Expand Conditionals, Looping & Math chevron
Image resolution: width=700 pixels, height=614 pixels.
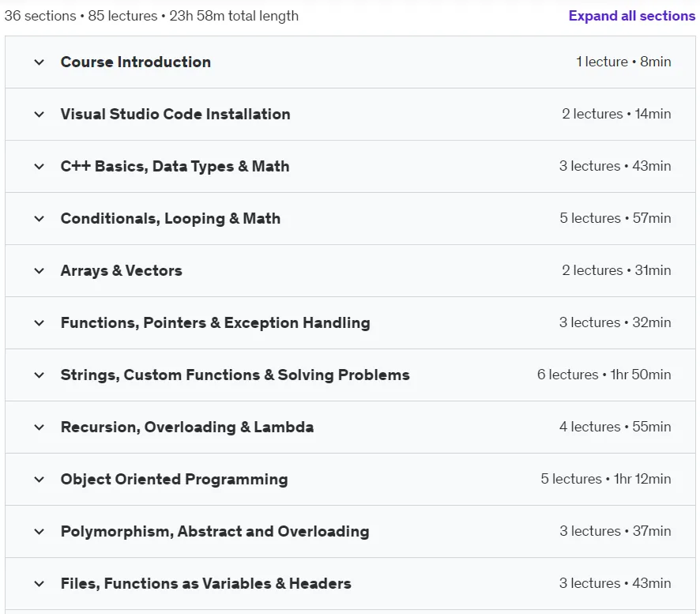40,219
